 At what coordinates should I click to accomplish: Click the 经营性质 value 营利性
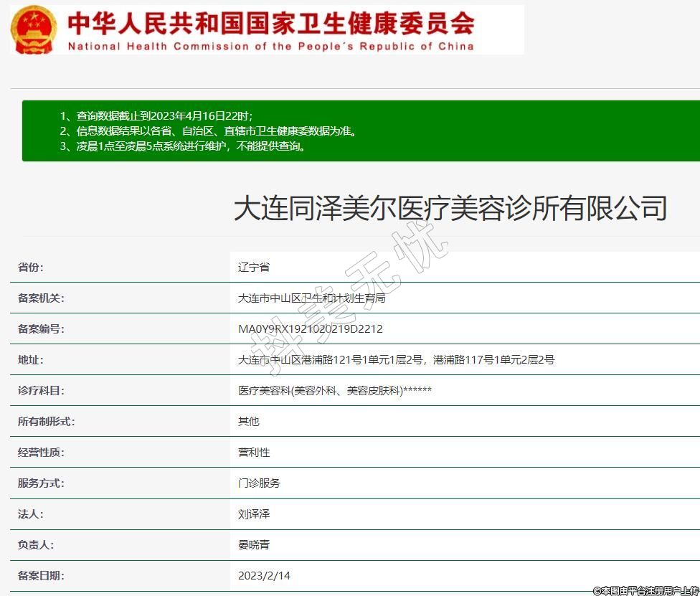(254, 452)
